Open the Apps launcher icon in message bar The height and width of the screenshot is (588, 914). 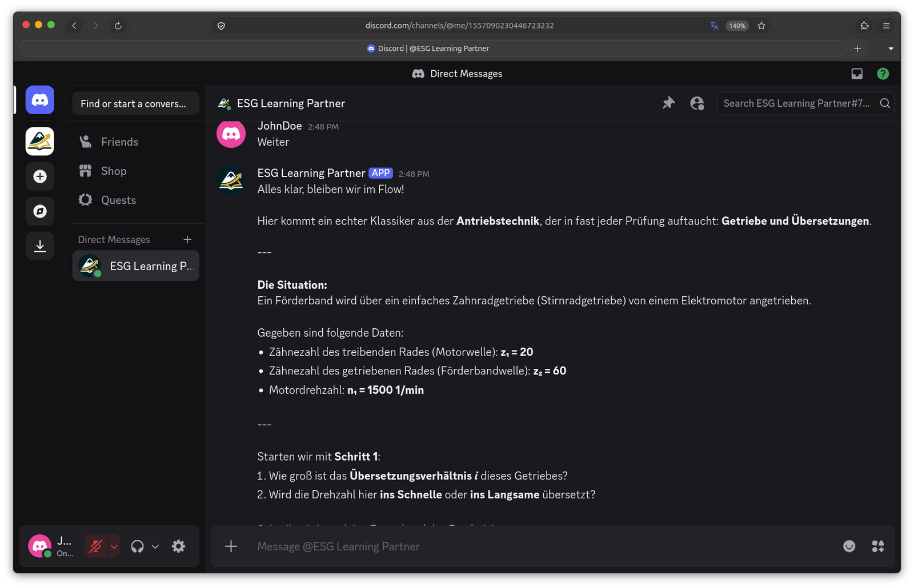click(878, 546)
